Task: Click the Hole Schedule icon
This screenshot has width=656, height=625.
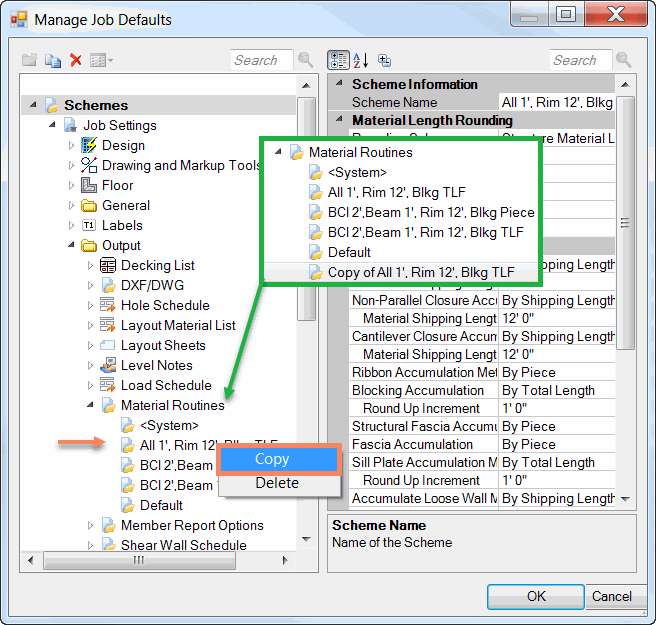Action: pos(108,305)
